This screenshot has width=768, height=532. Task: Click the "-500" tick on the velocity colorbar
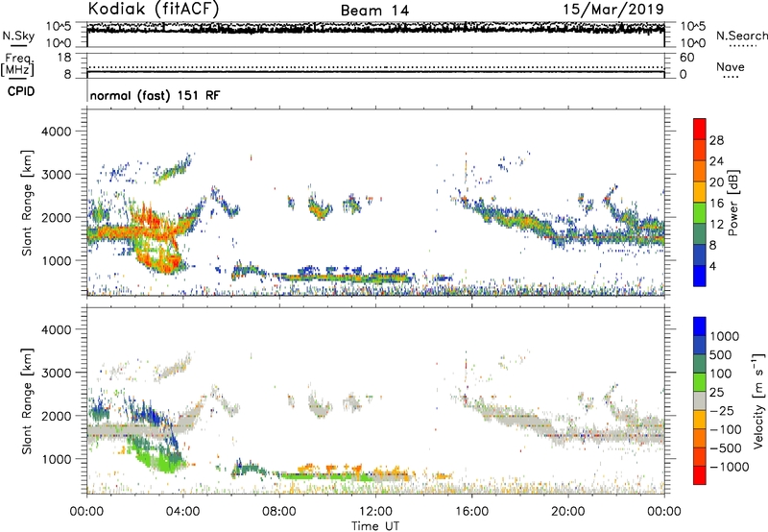[x=725, y=448]
